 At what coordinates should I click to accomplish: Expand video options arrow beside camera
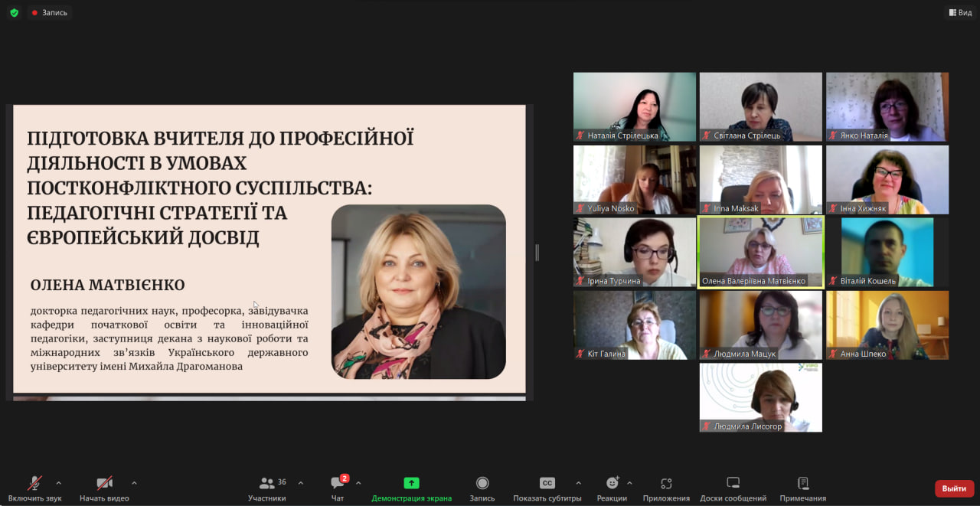point(134,483)
